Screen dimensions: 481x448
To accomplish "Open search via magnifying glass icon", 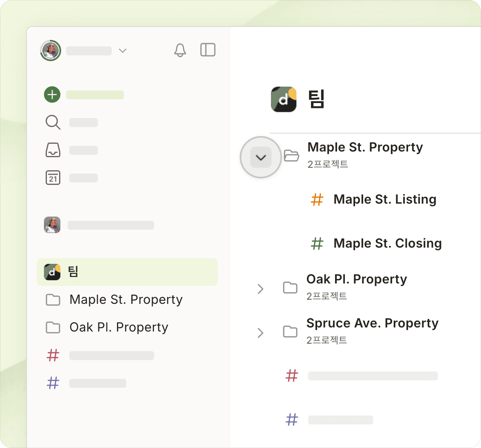I will (53, 122).
